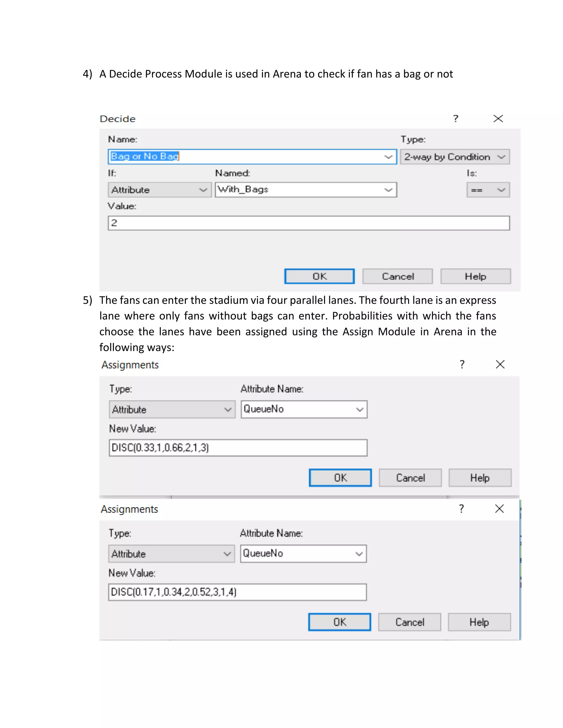Click help question mark in first Assignments dialog
563x728 pixels.
[x=462, y=364]
